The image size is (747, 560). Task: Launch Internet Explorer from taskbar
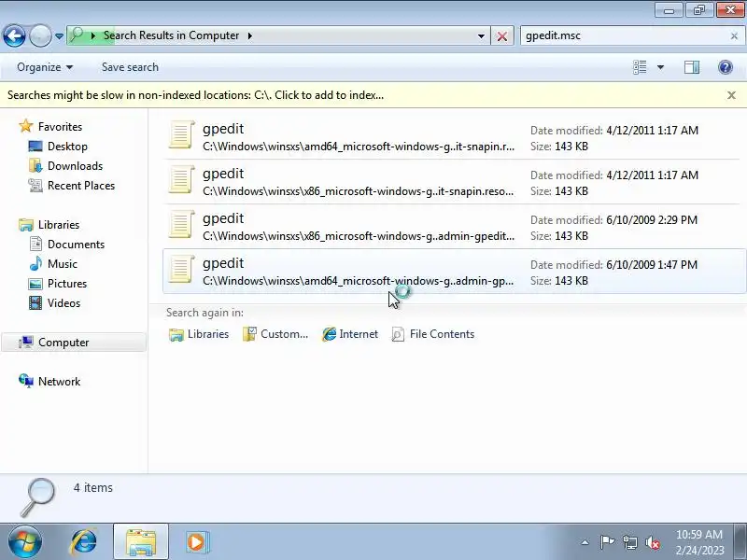click(84, 542)
